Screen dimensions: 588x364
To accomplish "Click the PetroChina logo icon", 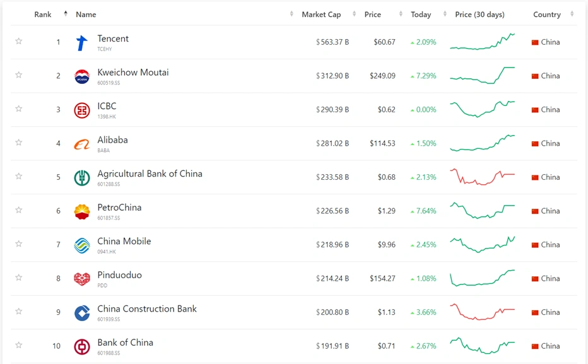I will [x=82, y=211].
